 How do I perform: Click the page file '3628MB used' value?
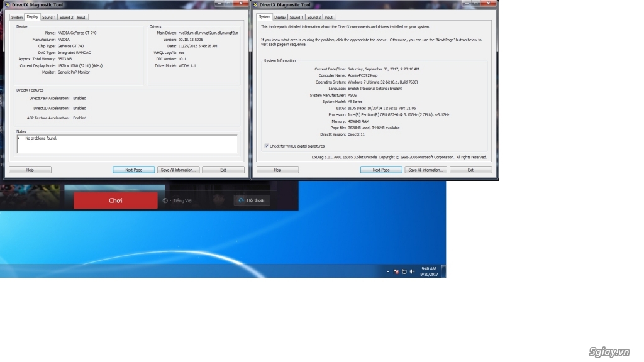[x=374, y=128]
